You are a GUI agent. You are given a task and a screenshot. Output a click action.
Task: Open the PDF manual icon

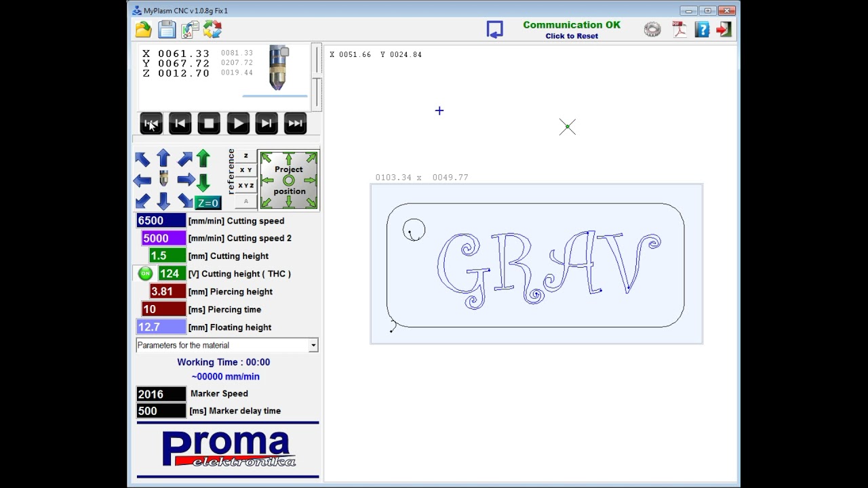[x=679, y=29]
